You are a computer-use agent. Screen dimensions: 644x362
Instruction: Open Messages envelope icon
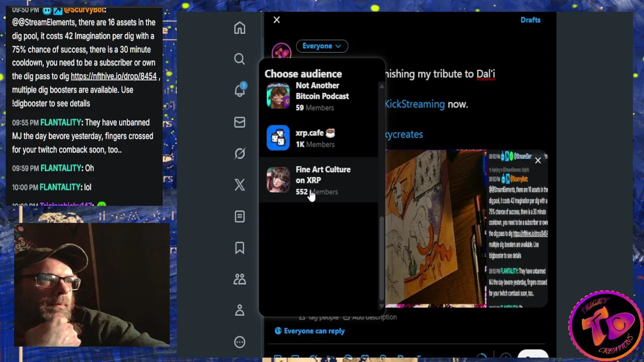coord(239,122)
